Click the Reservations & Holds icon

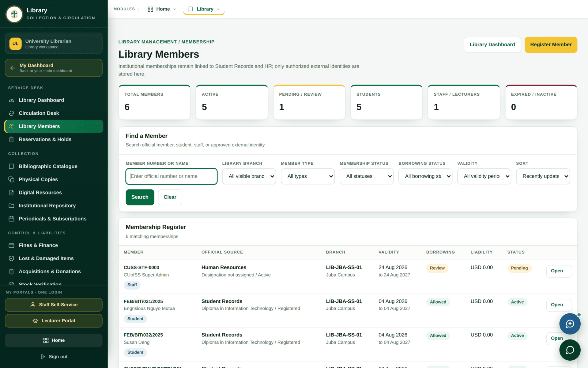tap(11, 140)
